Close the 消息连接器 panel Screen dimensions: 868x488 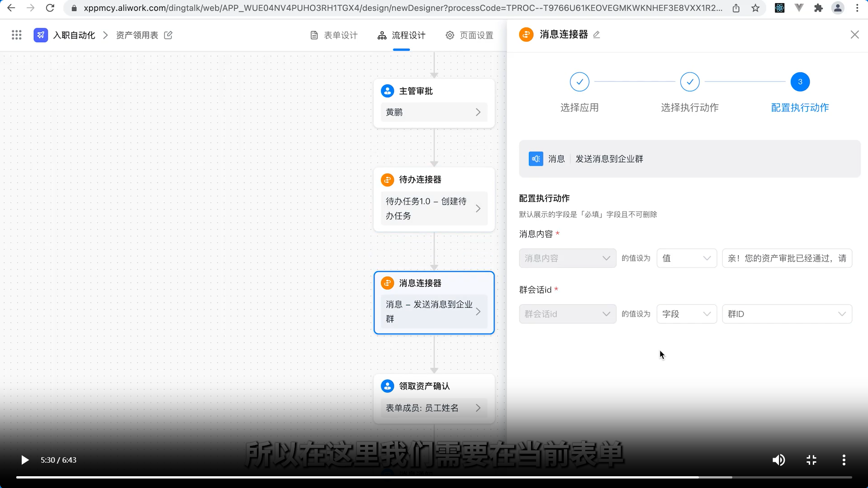pos(854,34)
